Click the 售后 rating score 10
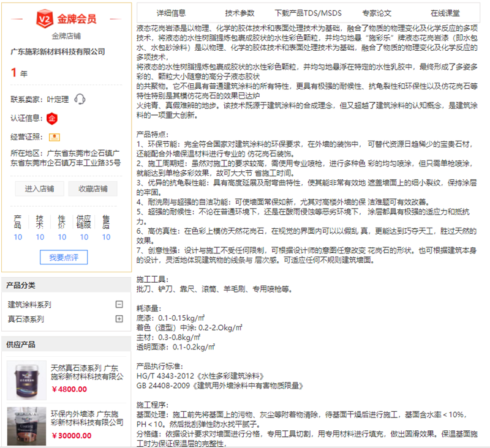This screenshot has width=490, height=448. pos(106,237)
